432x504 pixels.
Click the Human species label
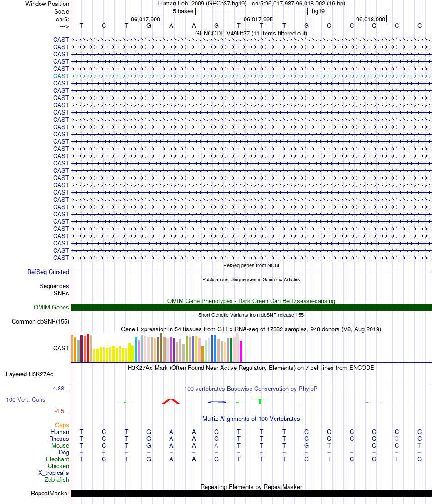pos(60,432)
